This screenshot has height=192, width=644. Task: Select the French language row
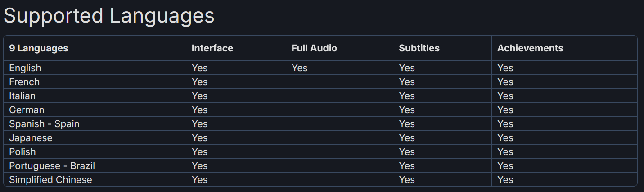pyautogui.click(x=320, y=82)
